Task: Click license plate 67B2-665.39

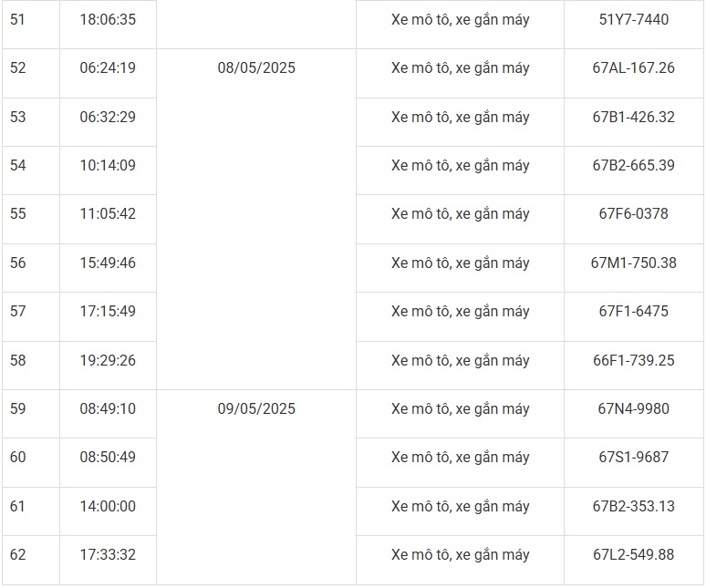Action: tap(633, 165)
